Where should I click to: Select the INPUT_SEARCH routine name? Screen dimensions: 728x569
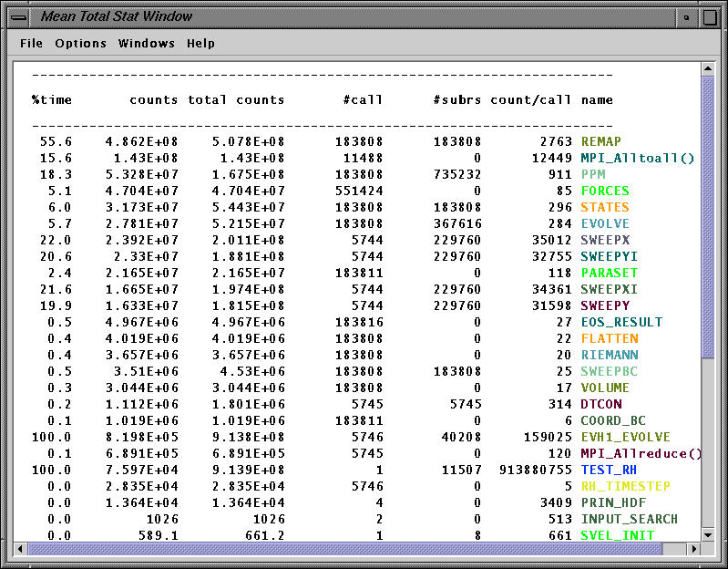pos(630,519)
